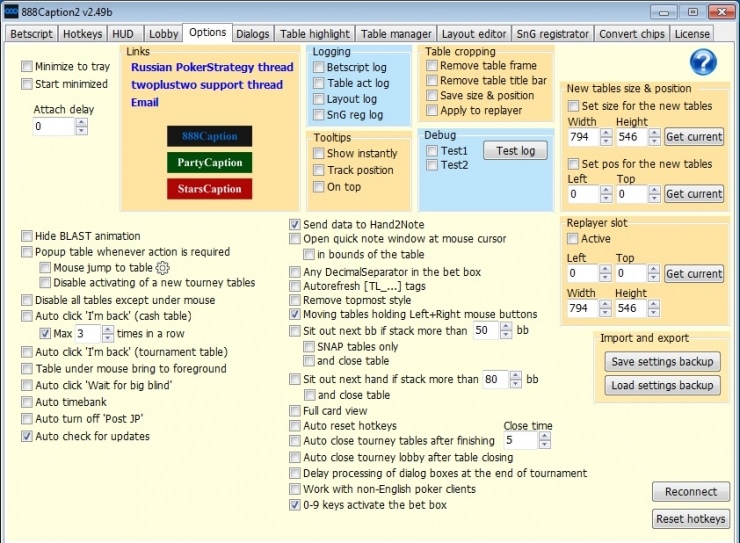This screenshot has height=543, width=740.
Task: Switch to the Betscript tab
Action: point(31,34)
